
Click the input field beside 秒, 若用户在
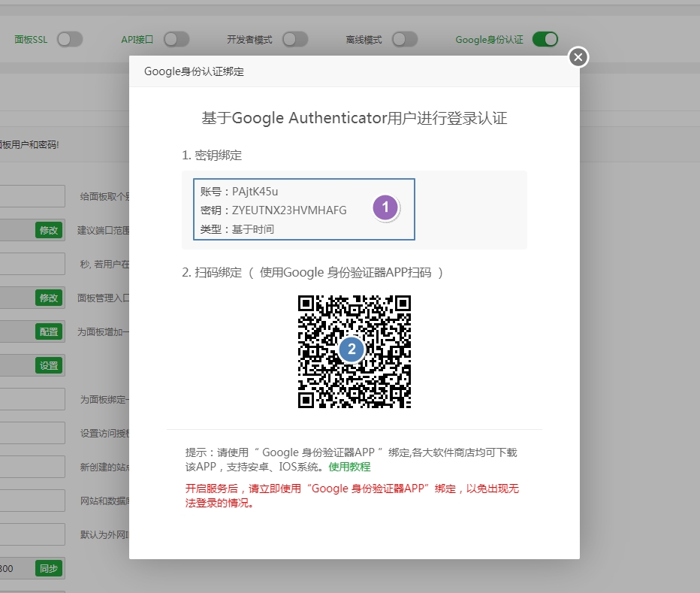pyautogui.click(x=32, y=264)
